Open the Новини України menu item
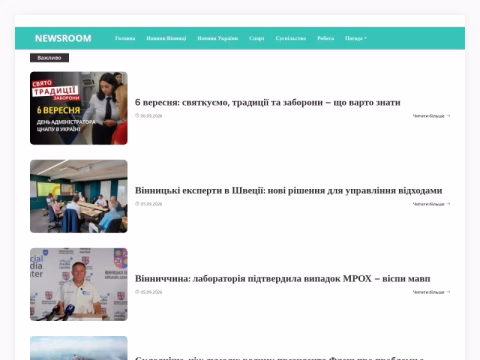480x360 pixels. pyautogui.click(x=218, y=38)
